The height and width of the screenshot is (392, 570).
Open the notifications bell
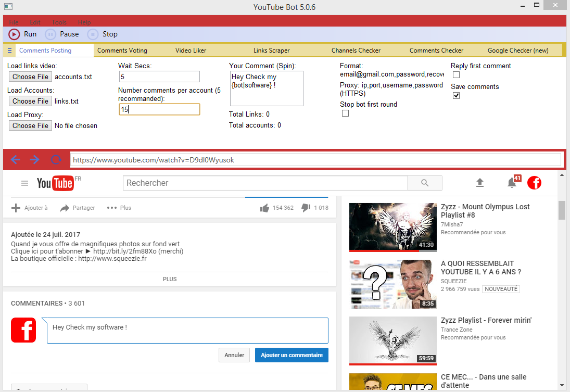[x=512, y=183]
